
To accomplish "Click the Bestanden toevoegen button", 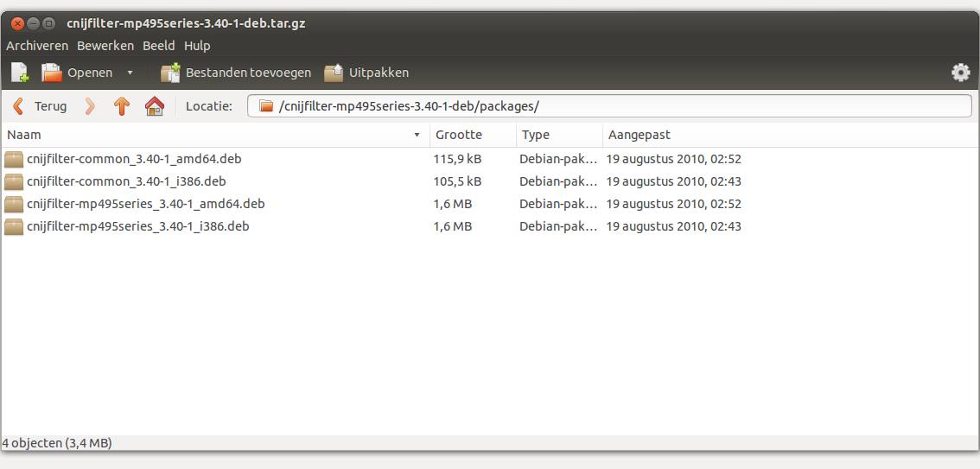I will point(236,73).
